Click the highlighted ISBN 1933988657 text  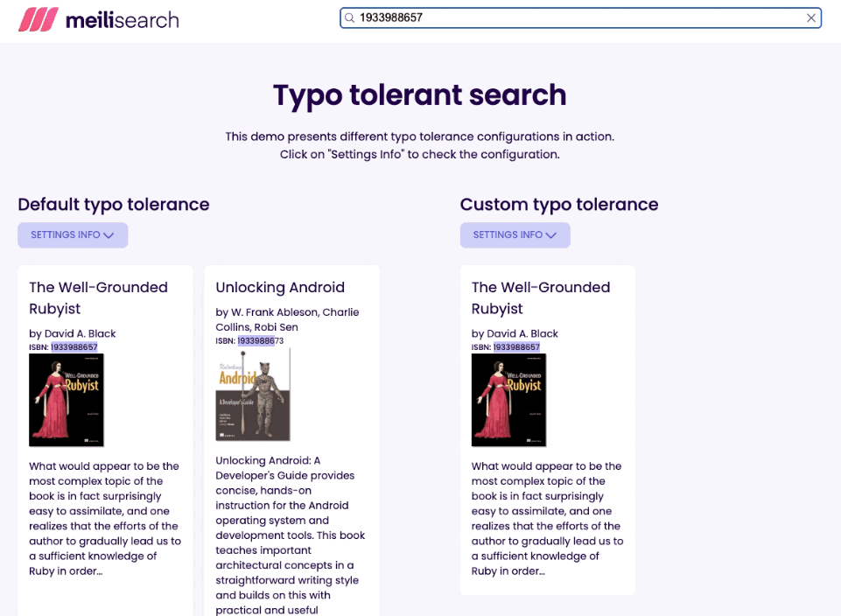click(x=75, y=346)
